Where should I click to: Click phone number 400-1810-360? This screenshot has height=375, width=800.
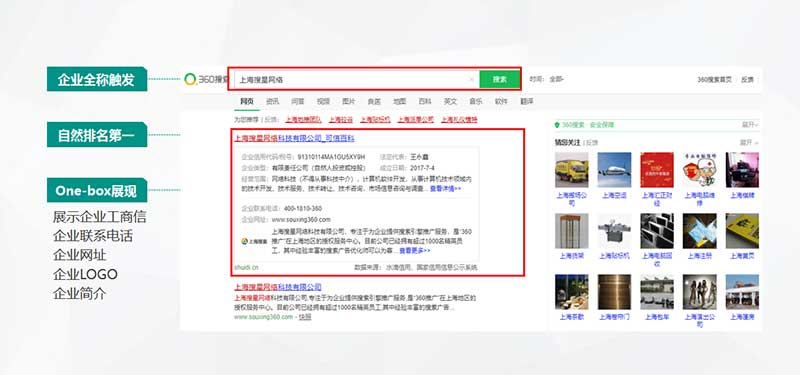click(x=303, y=208)
